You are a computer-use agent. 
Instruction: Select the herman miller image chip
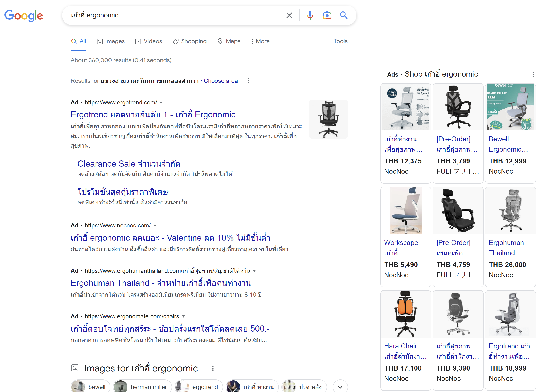click(142, 386)
